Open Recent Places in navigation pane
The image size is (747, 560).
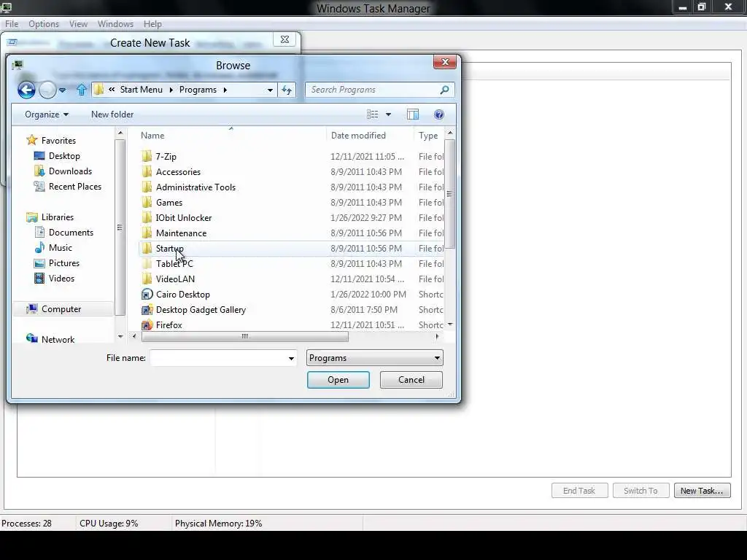point(68,186)
